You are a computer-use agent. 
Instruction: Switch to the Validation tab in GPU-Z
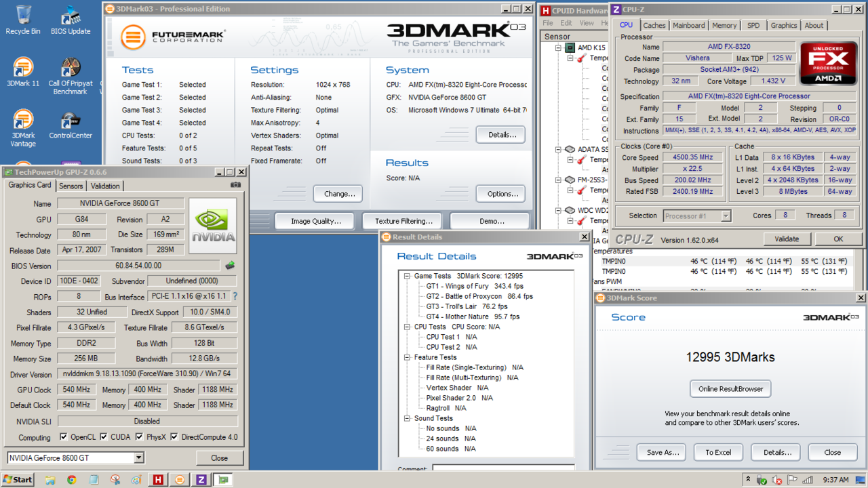pyautogui.click(x=105, y=186)
